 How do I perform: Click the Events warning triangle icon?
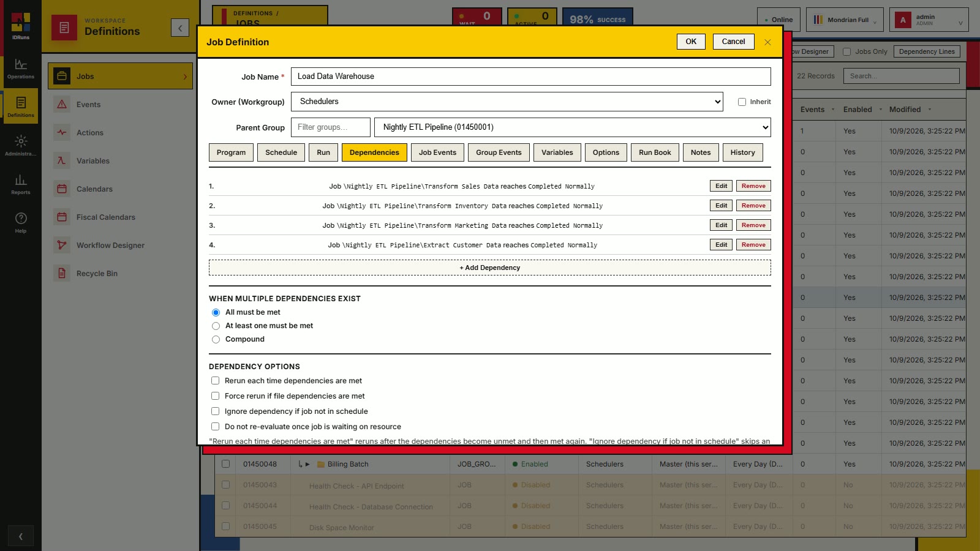pyautogui.click(x=62, y=105)
